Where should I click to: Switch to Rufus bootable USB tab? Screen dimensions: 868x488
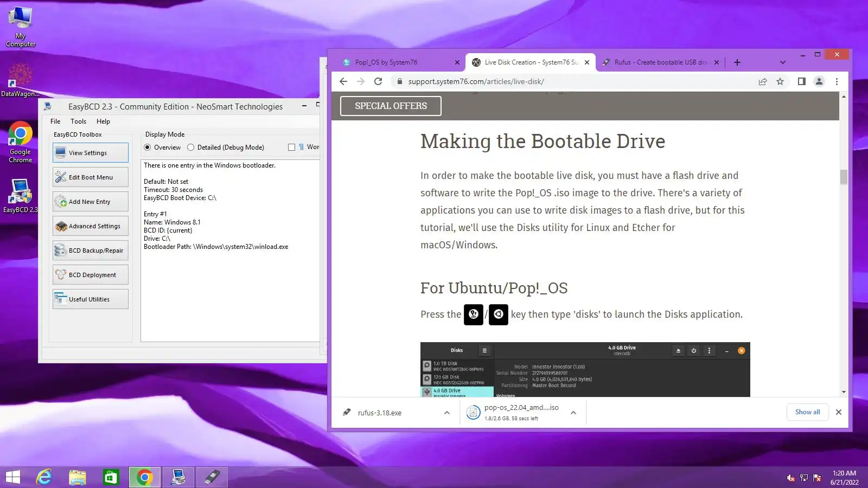660,62
